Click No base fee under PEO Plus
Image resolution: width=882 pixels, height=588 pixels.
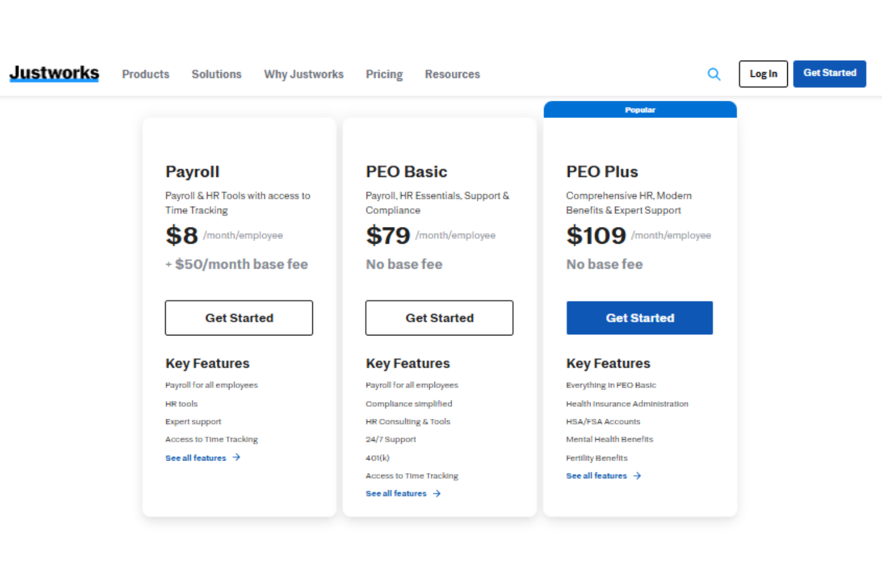tap(604, 264)
